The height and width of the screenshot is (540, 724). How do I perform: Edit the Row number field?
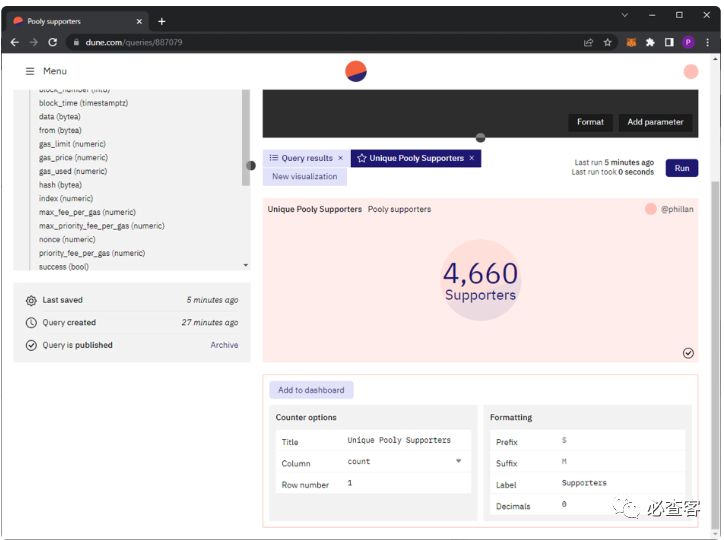[x=406, y=483]
